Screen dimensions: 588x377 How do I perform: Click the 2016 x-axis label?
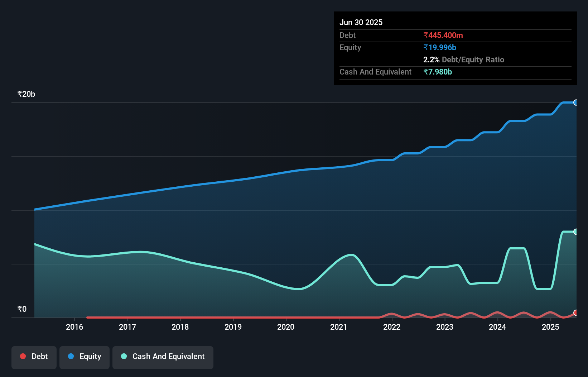pos(74,327)
